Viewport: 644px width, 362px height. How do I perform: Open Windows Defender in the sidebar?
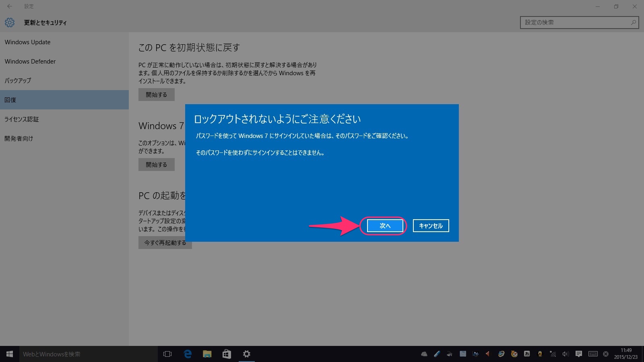[64, 61]
